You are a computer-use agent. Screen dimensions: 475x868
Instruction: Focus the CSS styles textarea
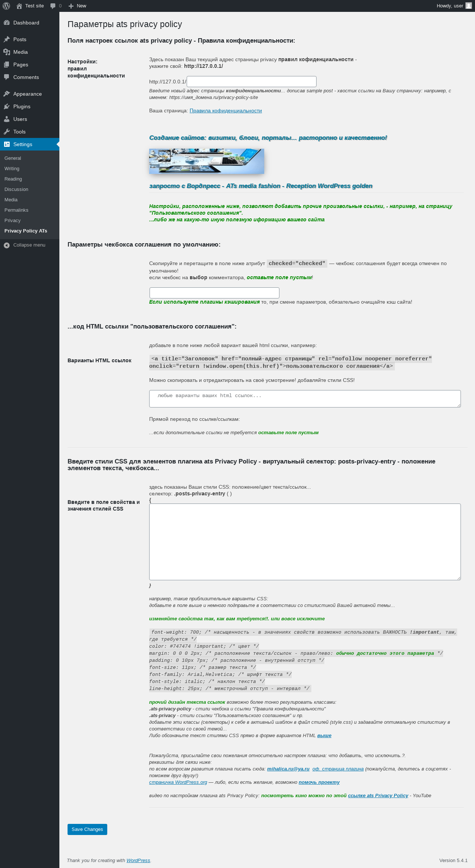coord(305,542)
